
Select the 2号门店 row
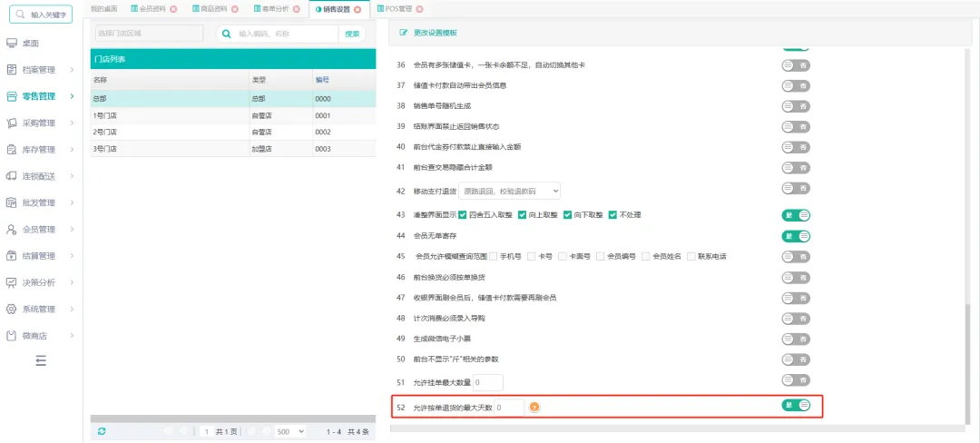[x=233, y=132]
